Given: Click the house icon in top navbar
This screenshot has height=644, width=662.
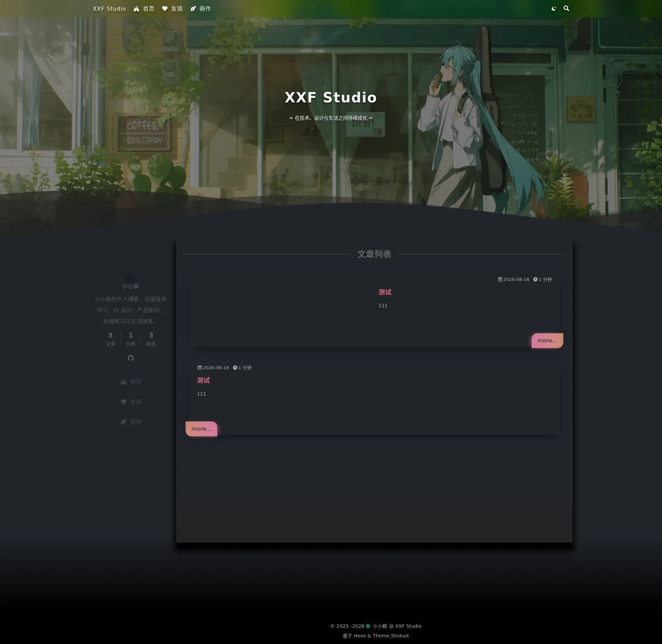Looking at the screenshot, I should (x=137, y=9).
